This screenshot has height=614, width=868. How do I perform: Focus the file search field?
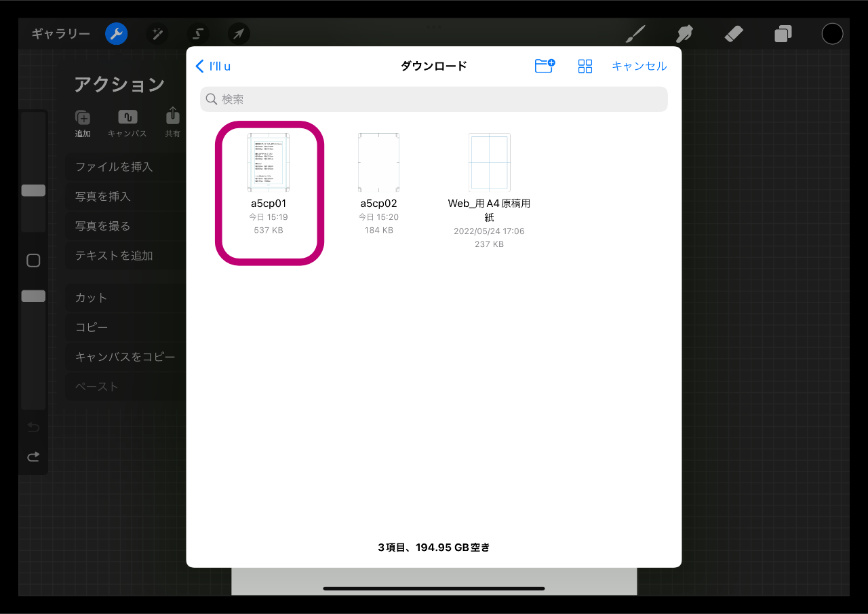pos(434,99)
